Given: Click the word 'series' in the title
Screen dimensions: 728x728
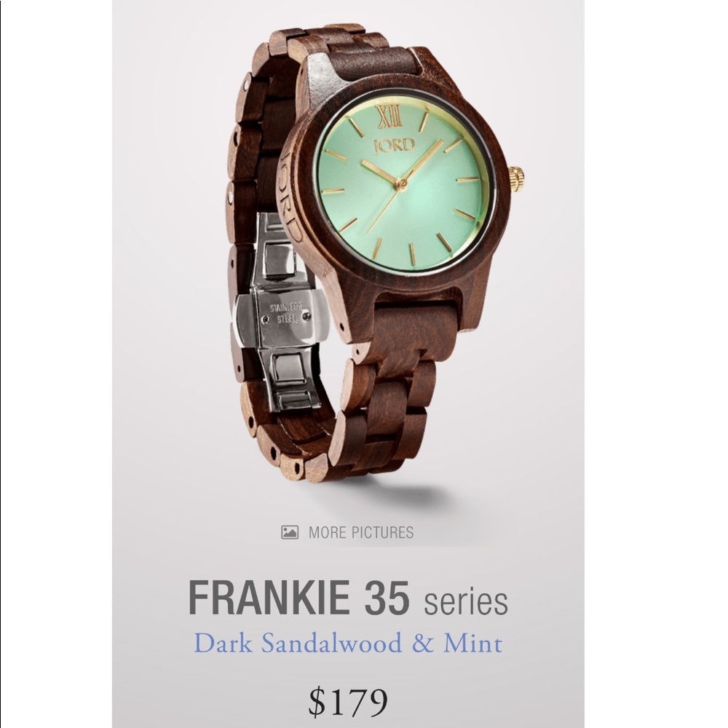Looking at the screenshot, I should 465,602.
